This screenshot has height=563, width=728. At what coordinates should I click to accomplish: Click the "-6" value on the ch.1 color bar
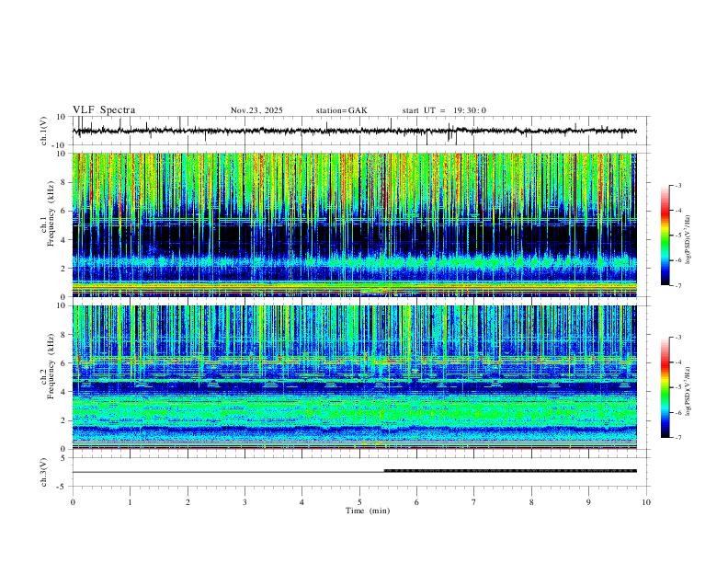click(677, 260)
